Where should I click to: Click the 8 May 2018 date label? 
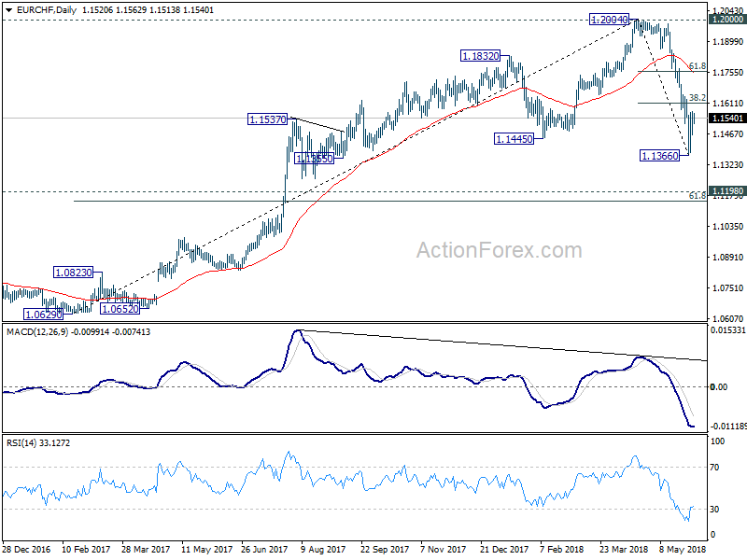[x=683, y=549]
